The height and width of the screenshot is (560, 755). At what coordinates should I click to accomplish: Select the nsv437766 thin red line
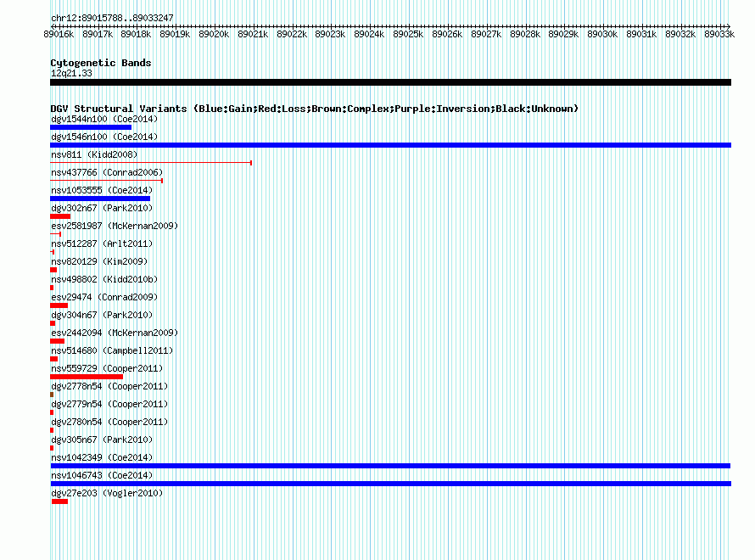click(x=106, y=181)
